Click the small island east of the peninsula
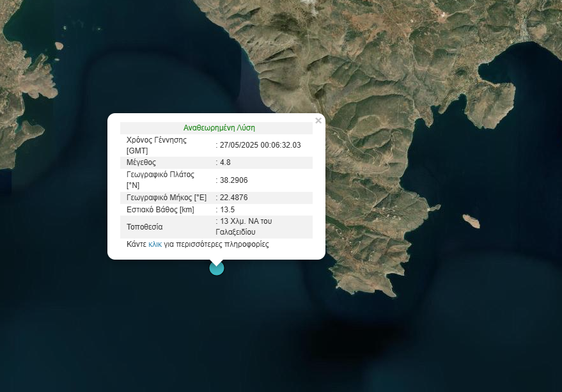Image resolution: width=562 pixels, height=392 pixels. pyautogui.click(x=471, y=221)
